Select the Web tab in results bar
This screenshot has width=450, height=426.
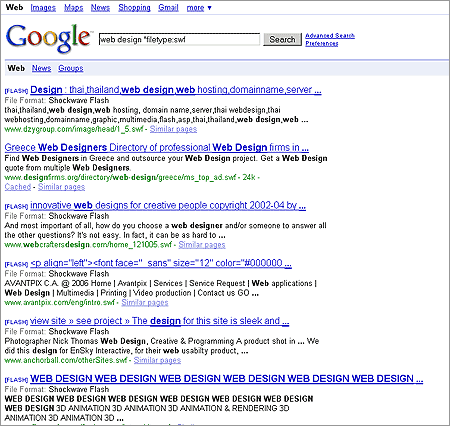[x=16, y=68]
